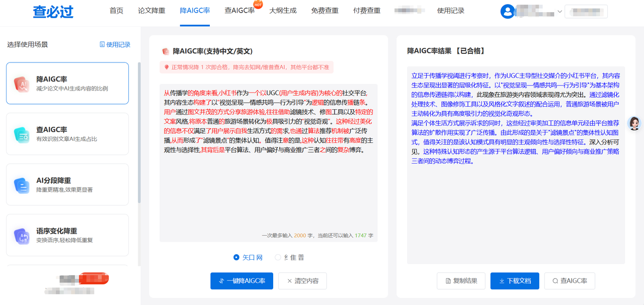Screen dimensions: 644x305
Task: Click the 降AIGC率 sidebar card icon
Action: (22, 84)
